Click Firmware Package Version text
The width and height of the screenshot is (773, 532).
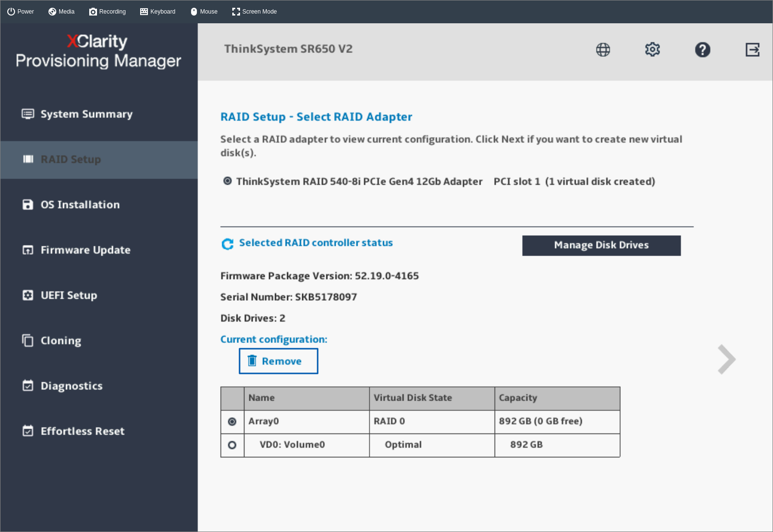point(320,276)
